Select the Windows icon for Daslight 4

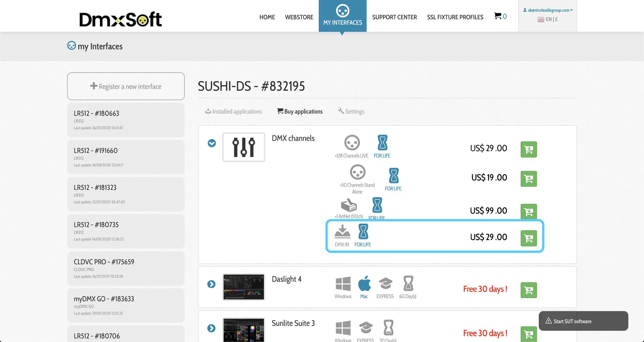tap(343, 284)
